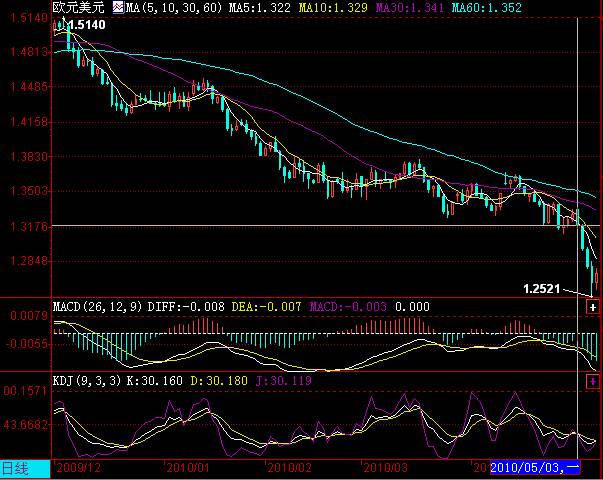Click the D:30.180 value
This screenshot has height=480, width=603.
[219, 381]
